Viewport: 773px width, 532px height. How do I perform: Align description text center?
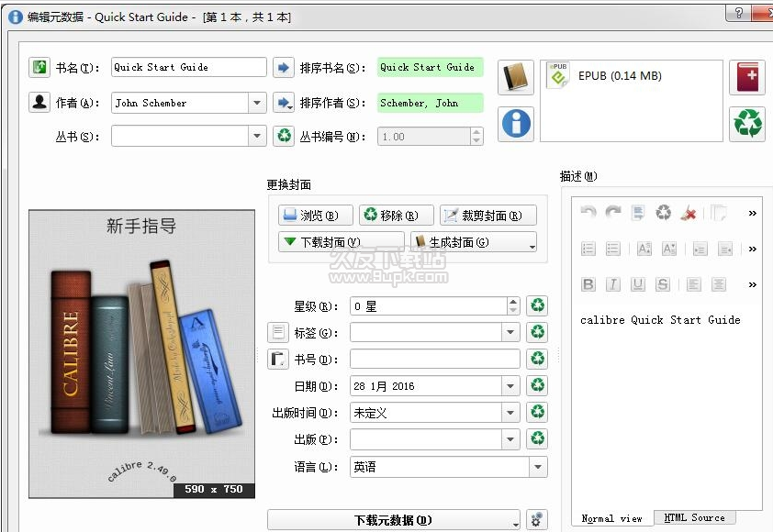click(719, 284)
